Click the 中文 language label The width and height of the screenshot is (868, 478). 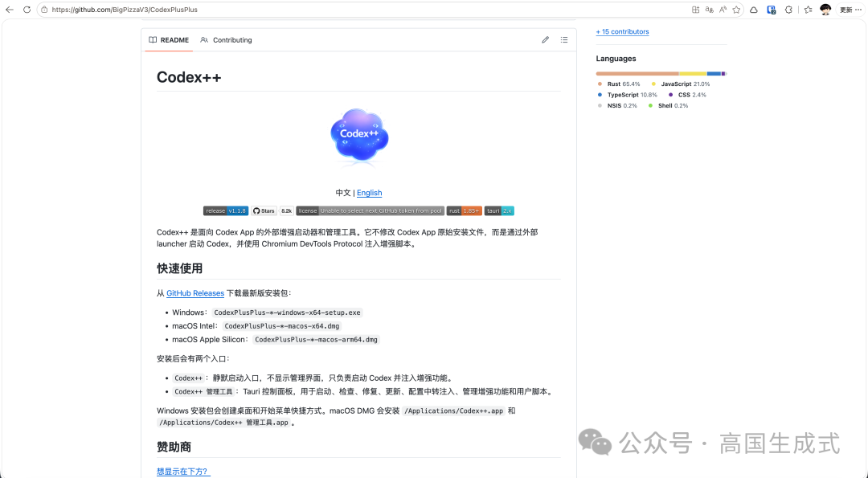[343, 193]
